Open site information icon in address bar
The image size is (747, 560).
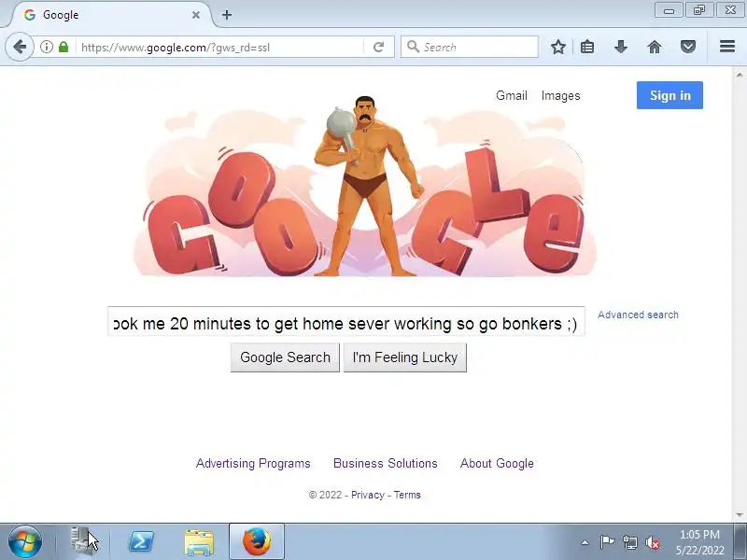(46, 47)
